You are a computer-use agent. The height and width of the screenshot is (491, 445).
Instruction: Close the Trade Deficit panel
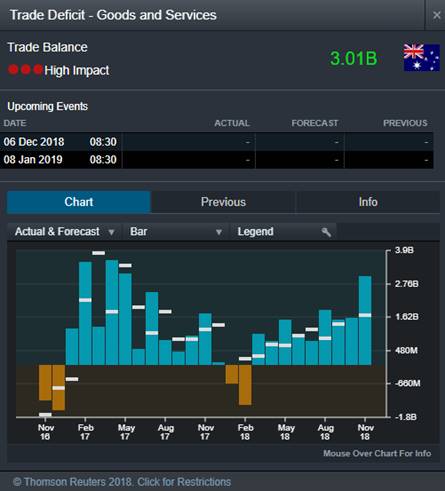click(x=436, y=15)
